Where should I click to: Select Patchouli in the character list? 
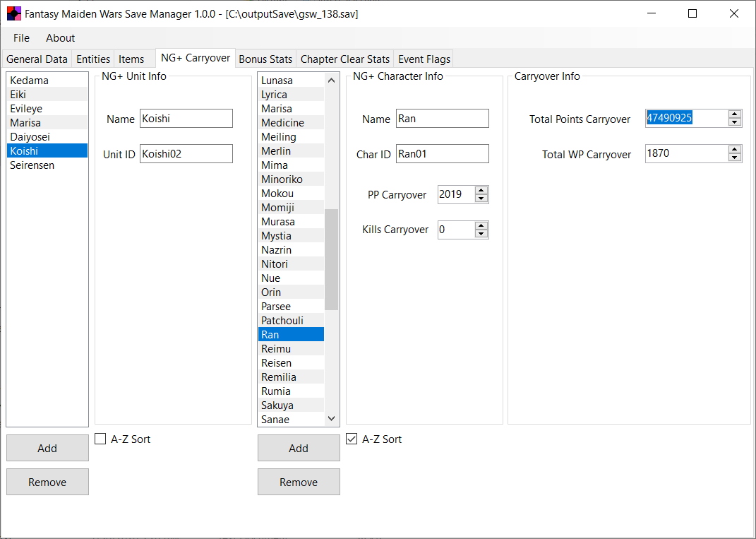point(292,321)
